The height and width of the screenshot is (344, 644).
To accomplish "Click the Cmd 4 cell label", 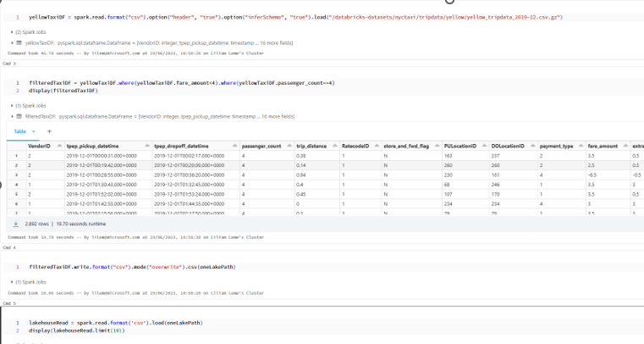I will coord(9,247).
